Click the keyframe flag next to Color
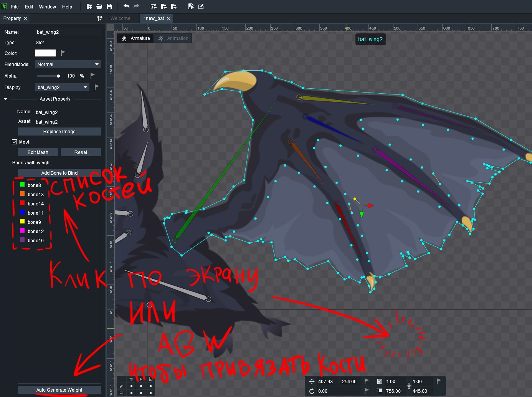Viewport: 532px width, 397px height. (63, 53)
